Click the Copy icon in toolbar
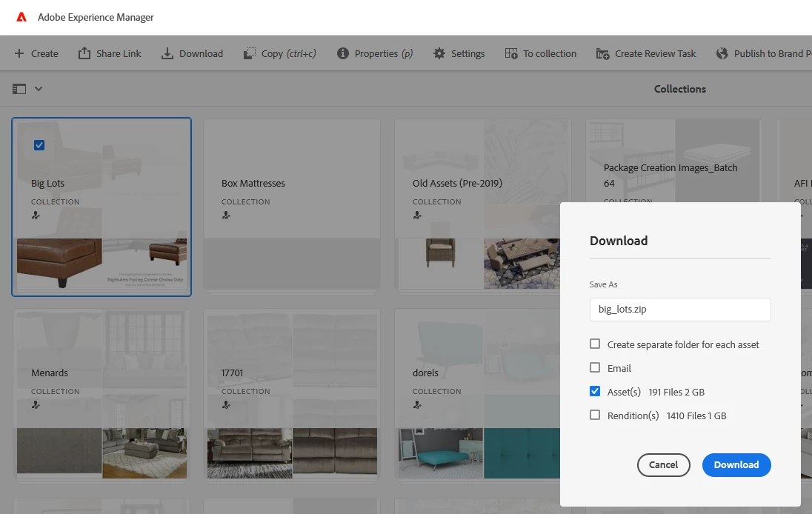 click(250, 53)
